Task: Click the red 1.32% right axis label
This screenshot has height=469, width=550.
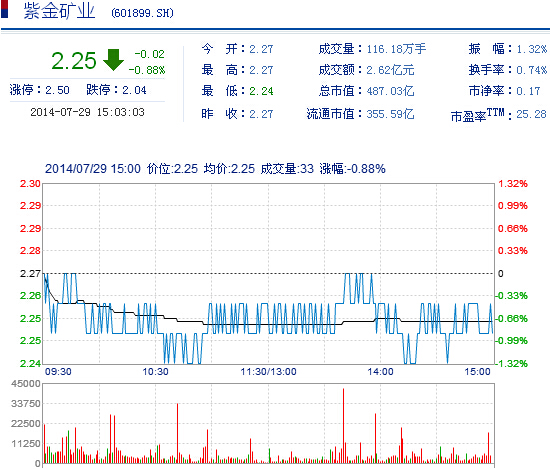Action: [513, 184]
